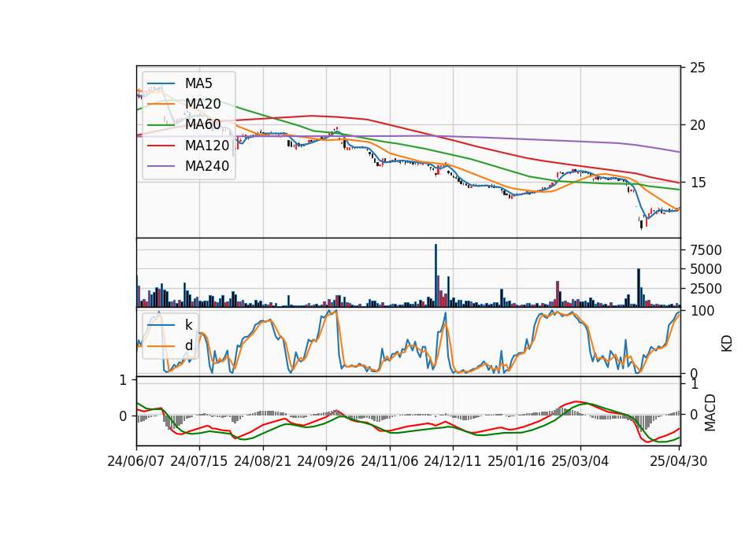The width and height of the screenshot is (756, 543).
Task: Click the price axis value 25
Action: pos(697,68)
